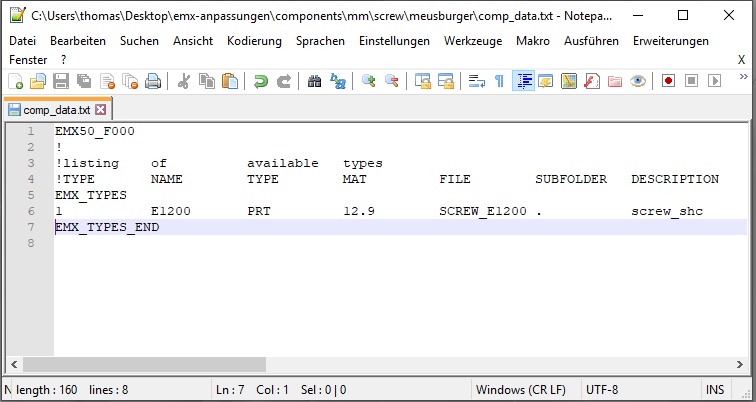Open Folder as Workspace icon
756x402 pixels.
615,81
